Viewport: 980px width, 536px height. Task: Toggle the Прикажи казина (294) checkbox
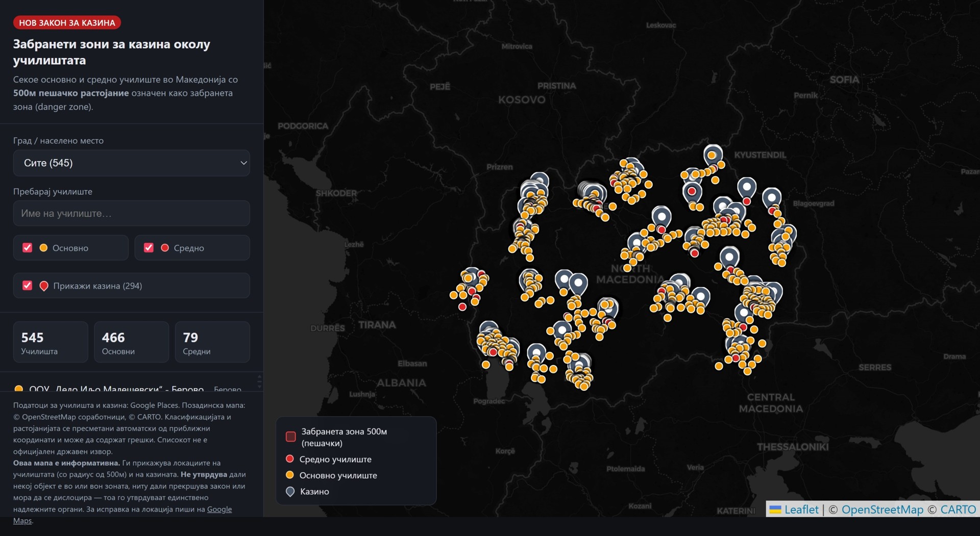click(x=28, y=285)
